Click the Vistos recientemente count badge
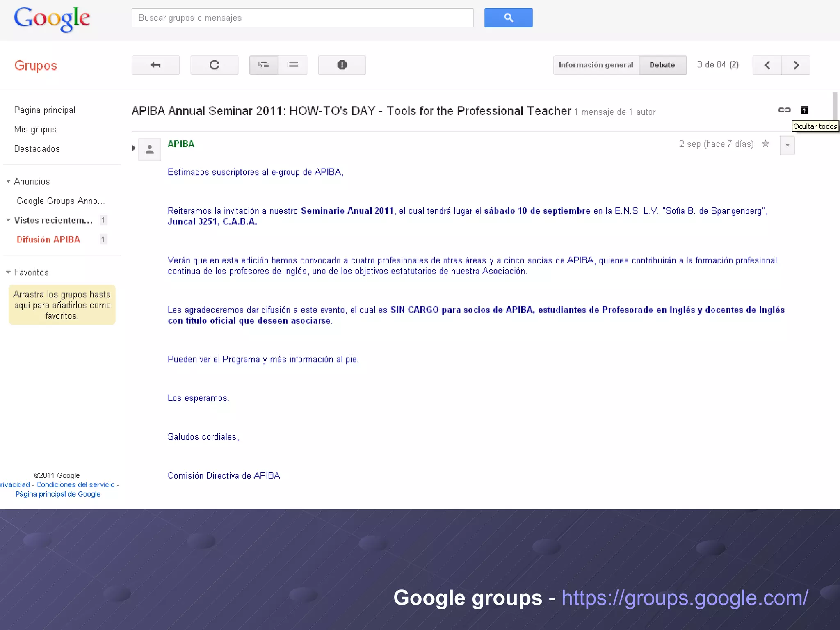This screenshot has height=630, width=840. (x=103, y=220)
